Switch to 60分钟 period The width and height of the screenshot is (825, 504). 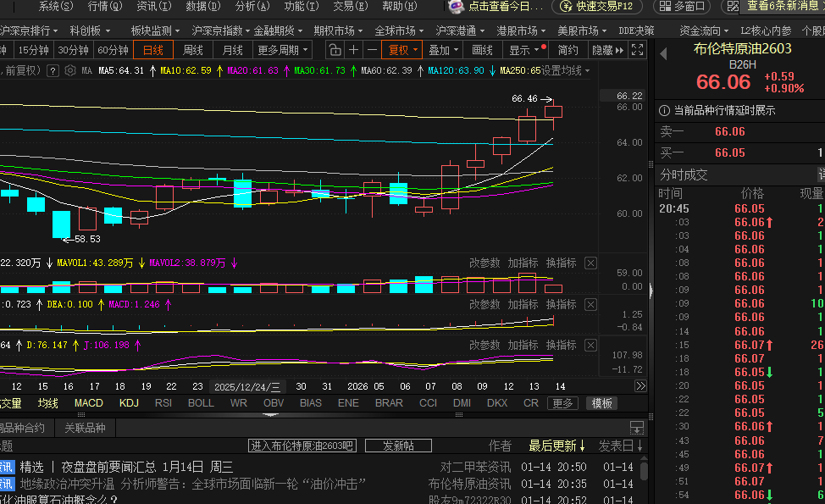coord(114,51)
